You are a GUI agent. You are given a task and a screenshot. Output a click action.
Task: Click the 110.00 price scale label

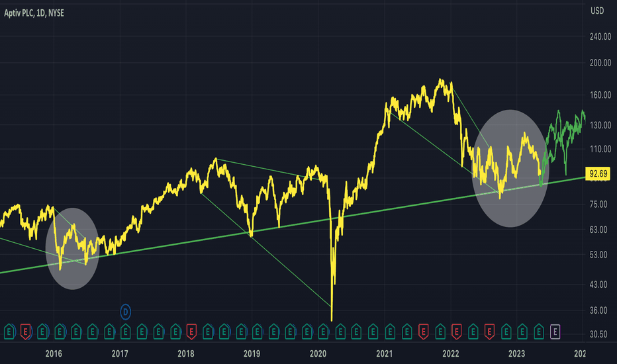tap(600, 149)
